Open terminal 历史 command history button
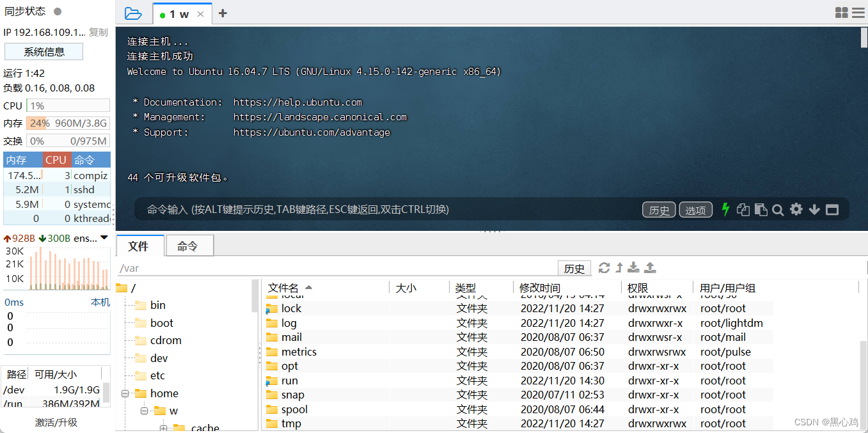This screenshot has width=868, height=433. (x=659, y=210)
